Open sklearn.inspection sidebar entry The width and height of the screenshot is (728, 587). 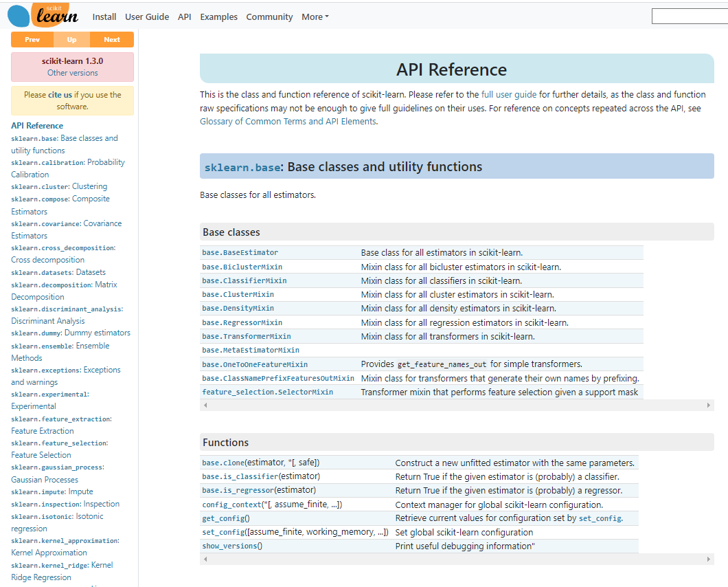click(65, 504)
